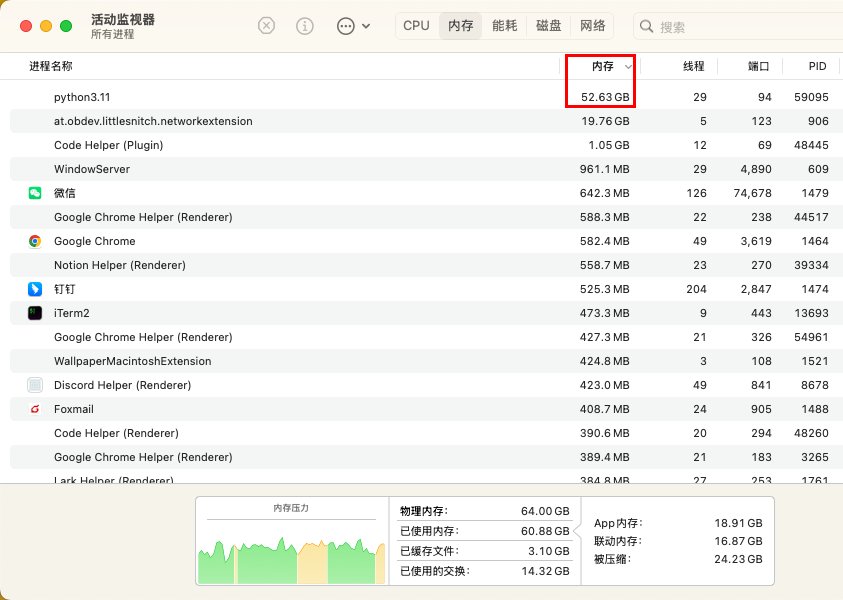Toggle sort direction arrow in 内存 header

[x=628, y=67]
